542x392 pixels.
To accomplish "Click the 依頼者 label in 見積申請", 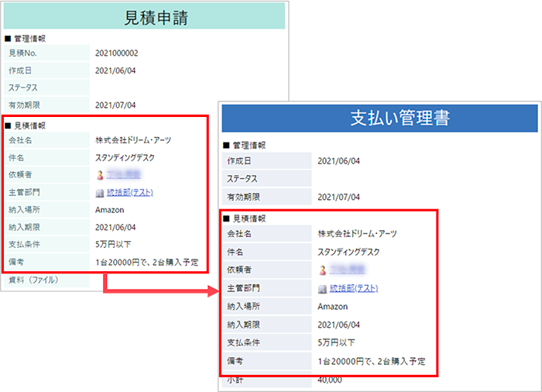I will click(20, 175).
